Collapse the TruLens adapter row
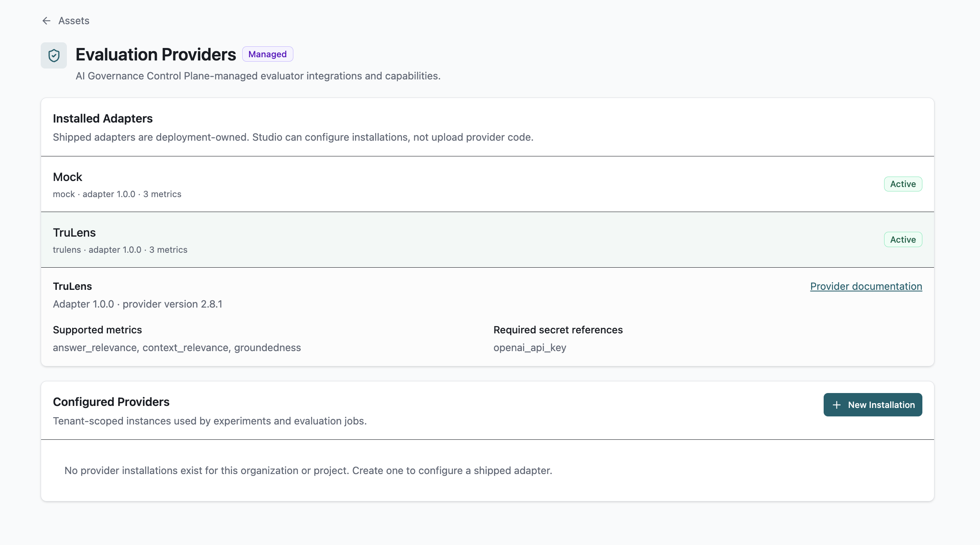The image size is (980, 545). point(488,240)
